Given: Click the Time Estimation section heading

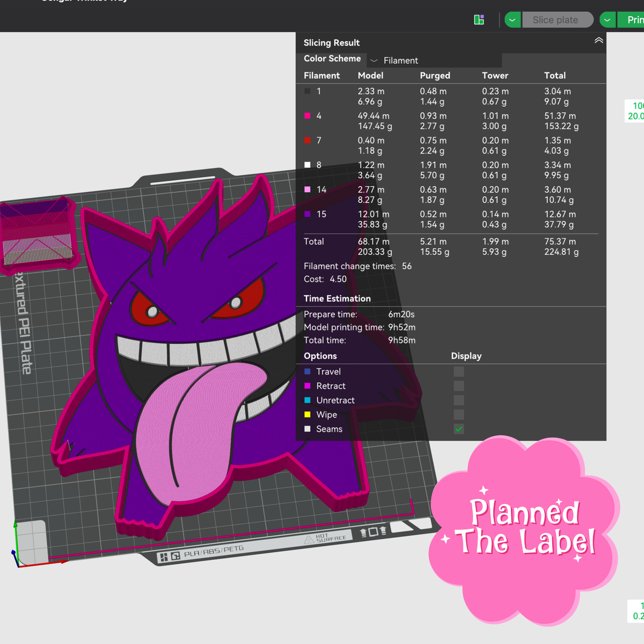Looking at the screenshot, I should [337, 298].
